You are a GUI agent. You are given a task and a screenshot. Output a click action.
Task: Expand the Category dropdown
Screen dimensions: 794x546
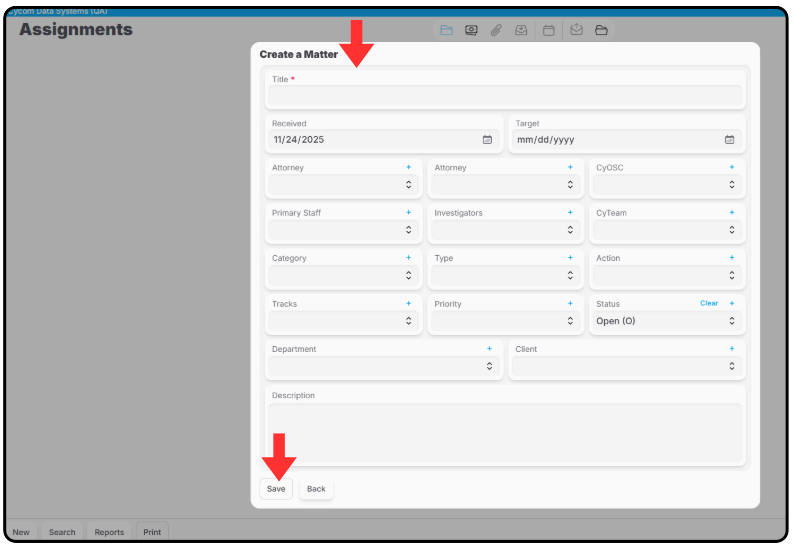[x=344, y=275]
